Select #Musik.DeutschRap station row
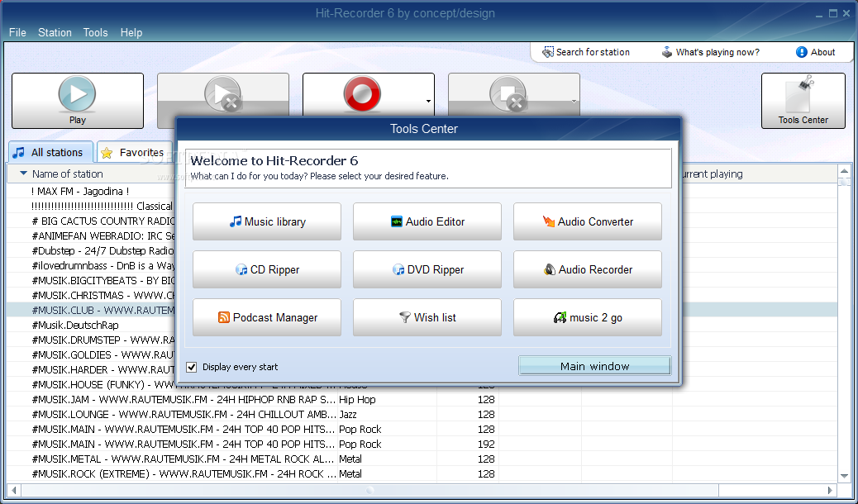The image size is (858, 504). (91, 325)
